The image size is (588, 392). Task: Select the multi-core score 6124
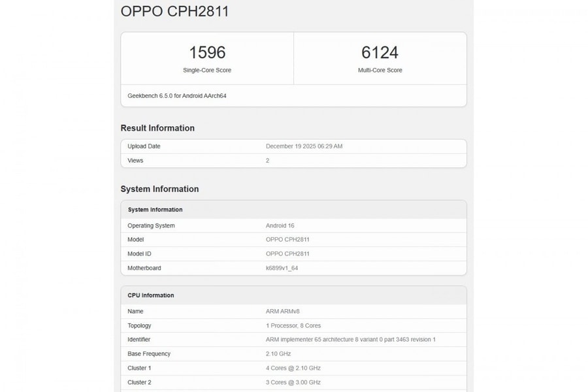tap(380, 52)
